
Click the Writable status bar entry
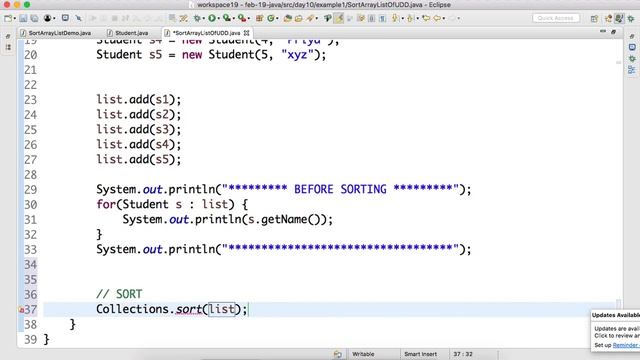click(x=363, y=354)
